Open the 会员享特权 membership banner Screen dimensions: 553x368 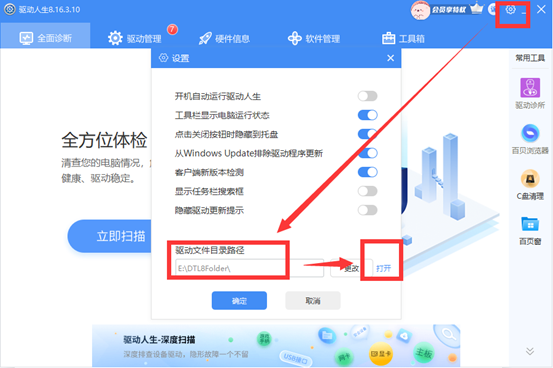(449, 10)
